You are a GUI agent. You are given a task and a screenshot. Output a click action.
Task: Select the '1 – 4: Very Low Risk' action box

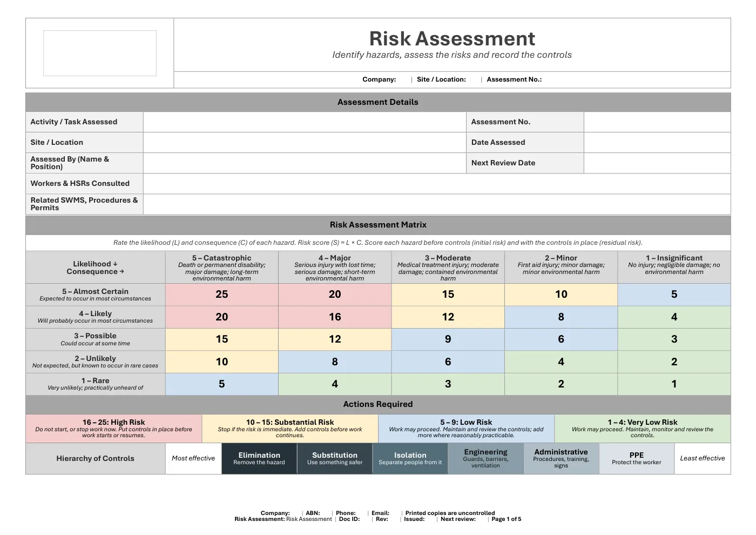(643, 429)
